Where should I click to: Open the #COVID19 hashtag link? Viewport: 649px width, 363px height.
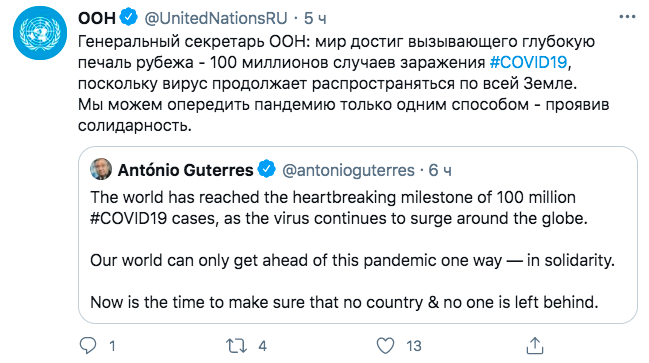point(528,62)
